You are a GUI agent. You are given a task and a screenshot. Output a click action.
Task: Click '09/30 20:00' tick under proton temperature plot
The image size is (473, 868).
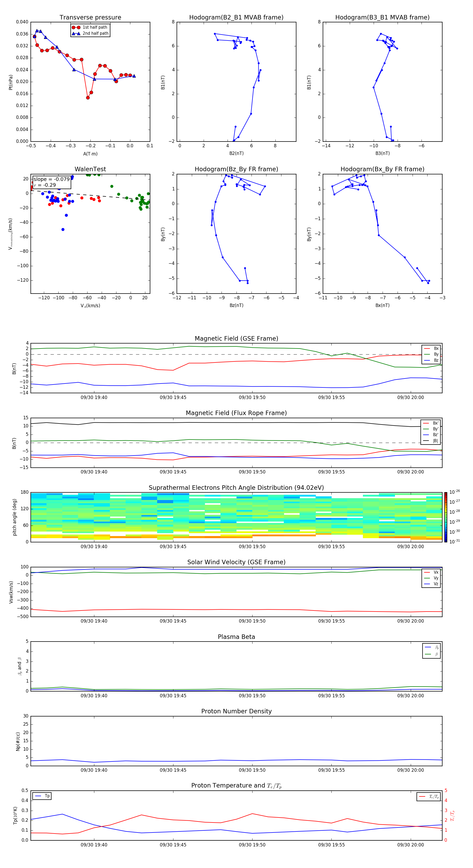point(410,845)
